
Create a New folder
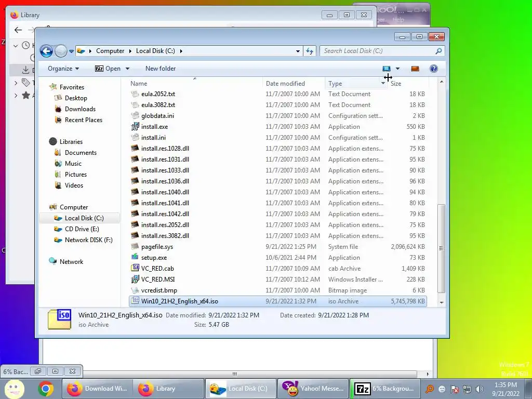tap(161, 69)
